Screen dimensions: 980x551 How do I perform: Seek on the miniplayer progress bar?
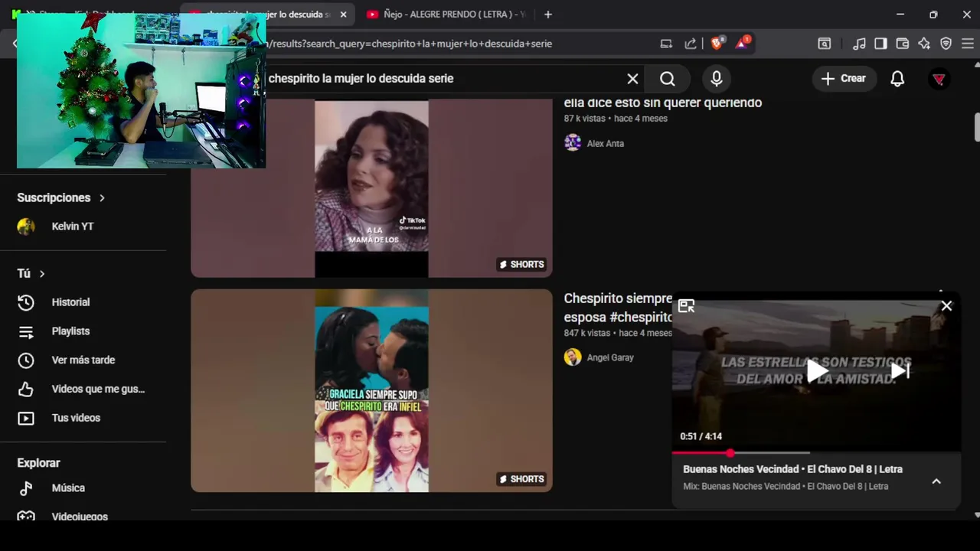816,453
